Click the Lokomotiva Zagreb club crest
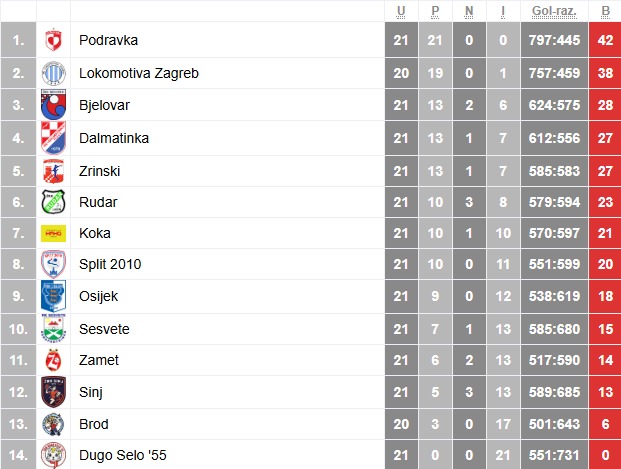Image resolution: width=621 pixels, height=469 pixels. click(53, 73)
